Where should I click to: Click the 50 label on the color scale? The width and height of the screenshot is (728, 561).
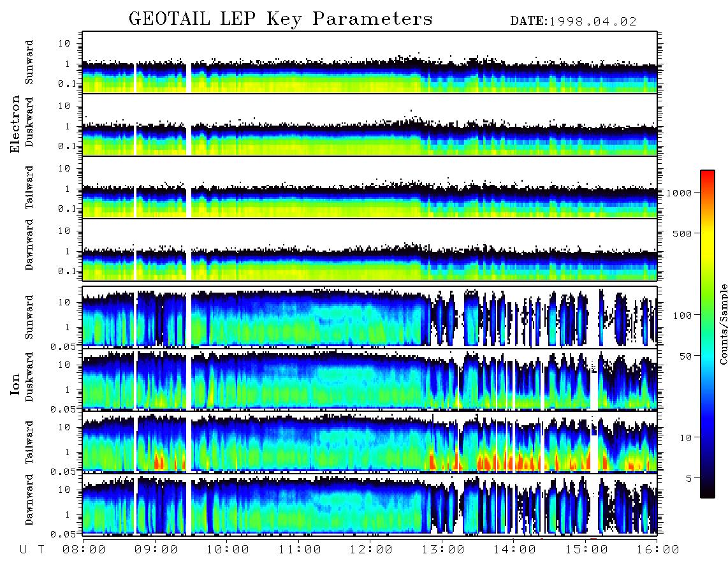pyautogui.click(x=686, y=356)
